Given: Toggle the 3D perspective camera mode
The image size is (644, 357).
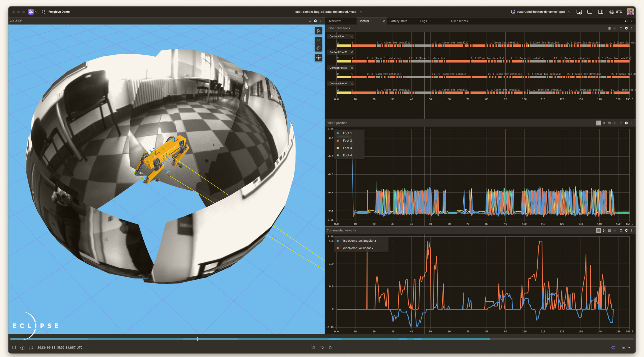Looking at the screenshot, I should click(x=318, y=40).
